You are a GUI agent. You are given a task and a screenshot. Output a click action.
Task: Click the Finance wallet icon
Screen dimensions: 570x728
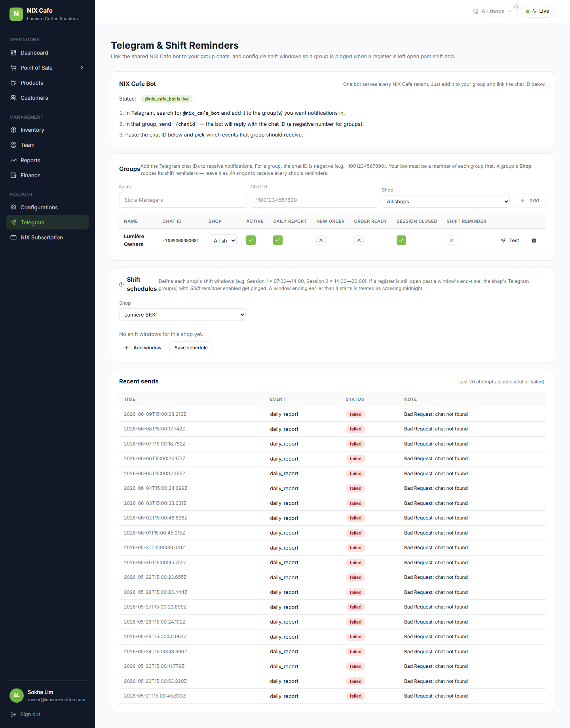[x=13, y=175]
